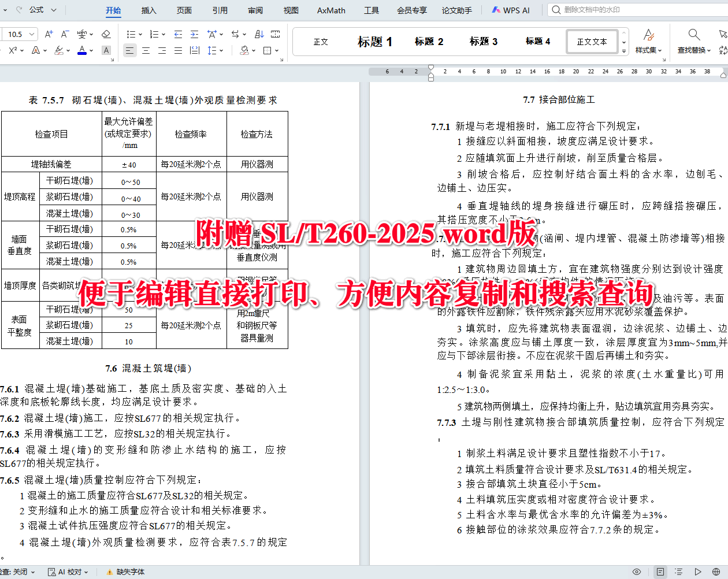
Task: Open the bulleted list icon
Action: point(132,34)
